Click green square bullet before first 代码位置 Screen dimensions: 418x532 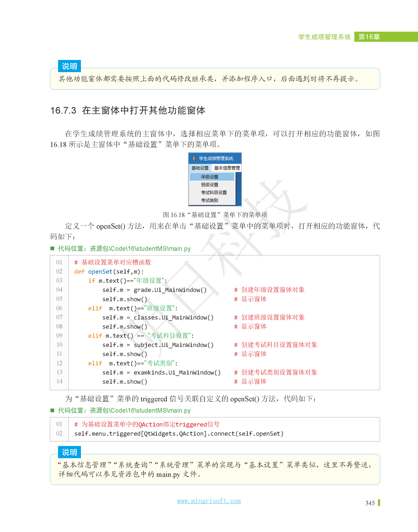pyautogui.click(x=52, y=248)
